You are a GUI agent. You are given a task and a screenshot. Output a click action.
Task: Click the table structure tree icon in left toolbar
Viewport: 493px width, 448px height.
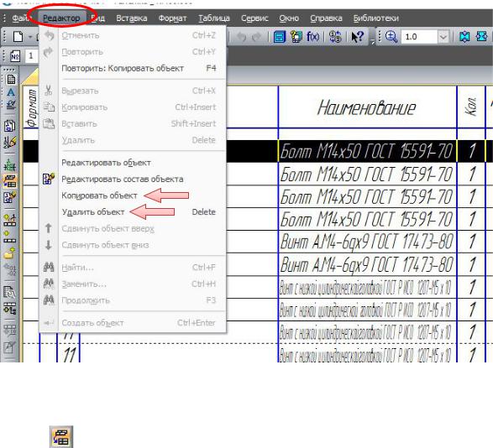coord(10,308)
